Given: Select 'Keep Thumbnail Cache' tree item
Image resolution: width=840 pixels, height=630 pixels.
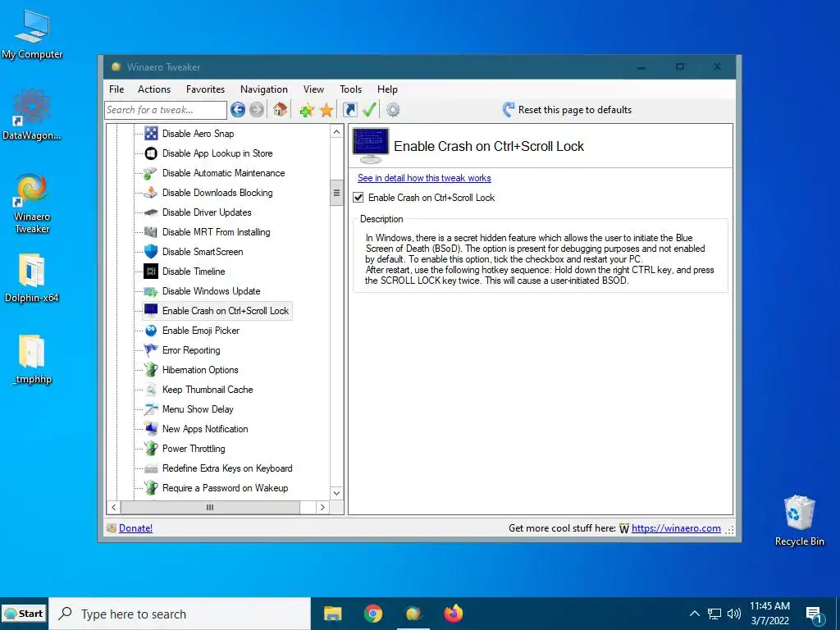Looking at the screenshot, I should tap(208, 390).
